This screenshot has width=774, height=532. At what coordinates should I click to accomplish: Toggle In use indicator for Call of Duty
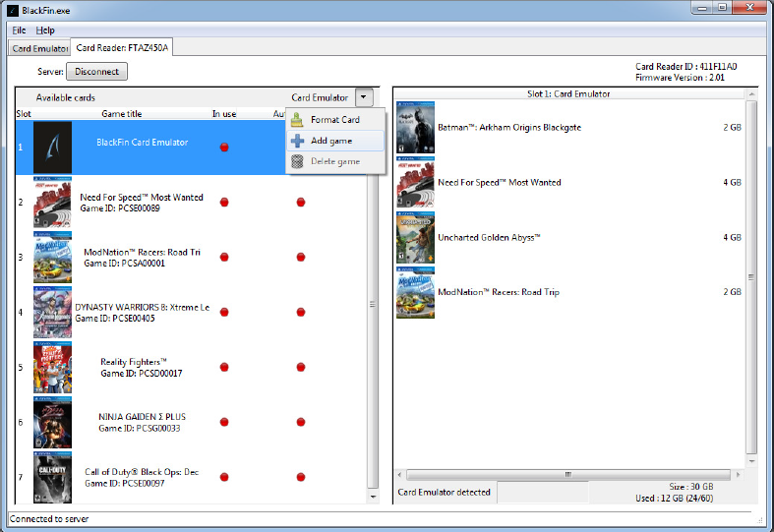point(224,477)
